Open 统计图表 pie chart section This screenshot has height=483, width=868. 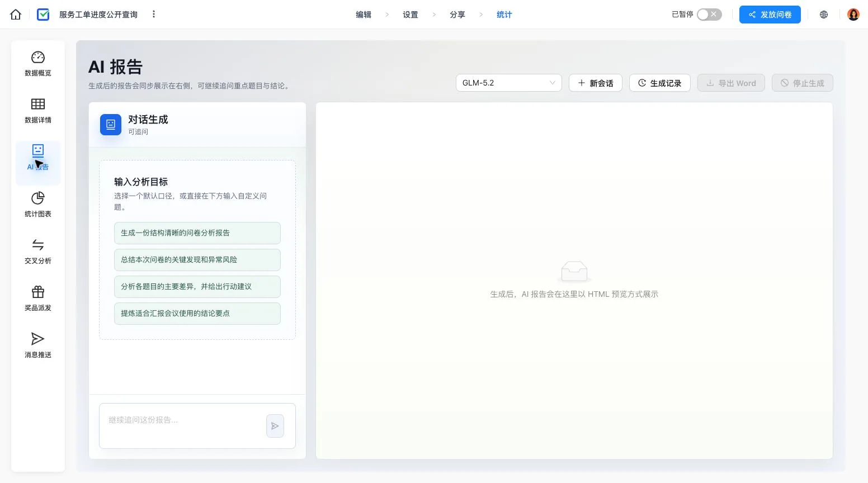pyautogui.click(x=38, y=205)
